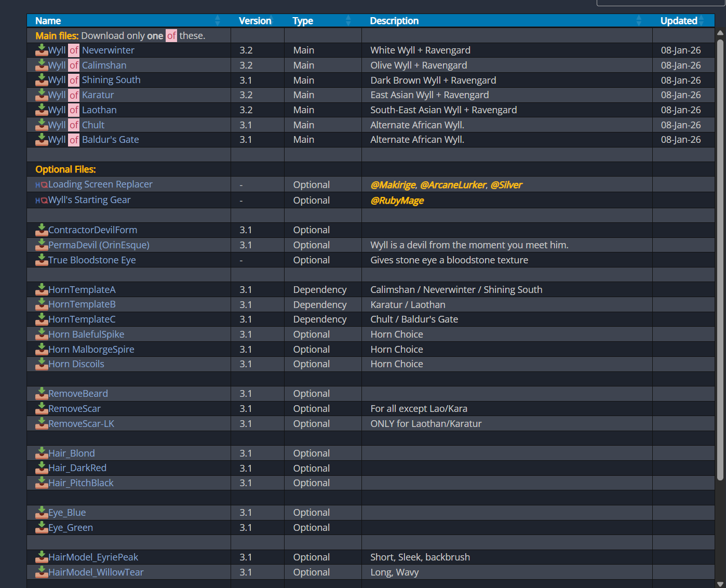Click the search input field above table

point(661,3)
